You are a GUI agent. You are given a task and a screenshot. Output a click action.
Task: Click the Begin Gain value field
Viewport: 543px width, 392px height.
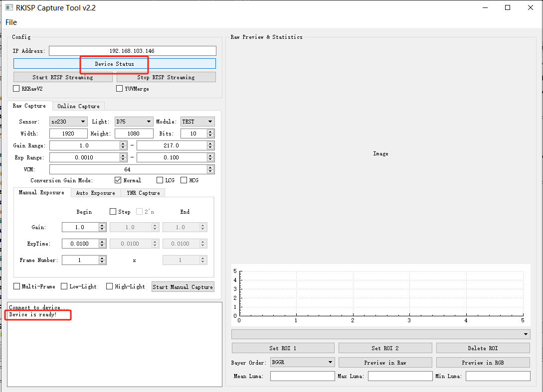coord(80,227)
